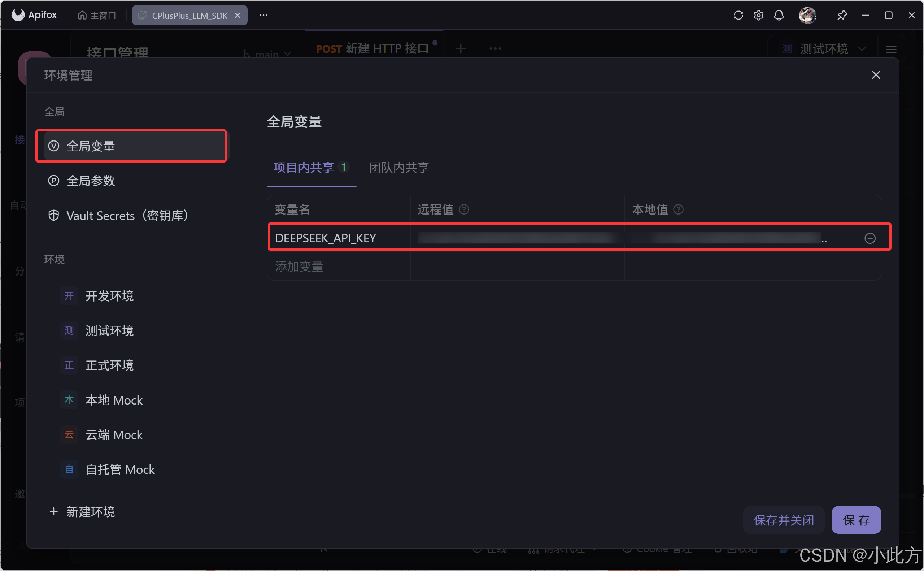The width and height of the screenshot is (924, 571).
Task: Open the title bar more options ellipsis
Action: tap(263, 15)
